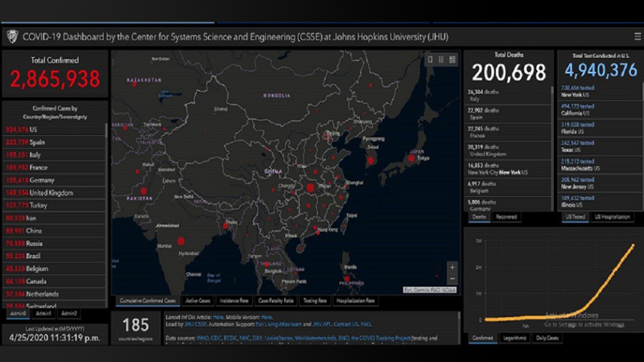Open the Recovered tab under deaths list
Viewport: 644px width, 362px height.
click(506, 217)
